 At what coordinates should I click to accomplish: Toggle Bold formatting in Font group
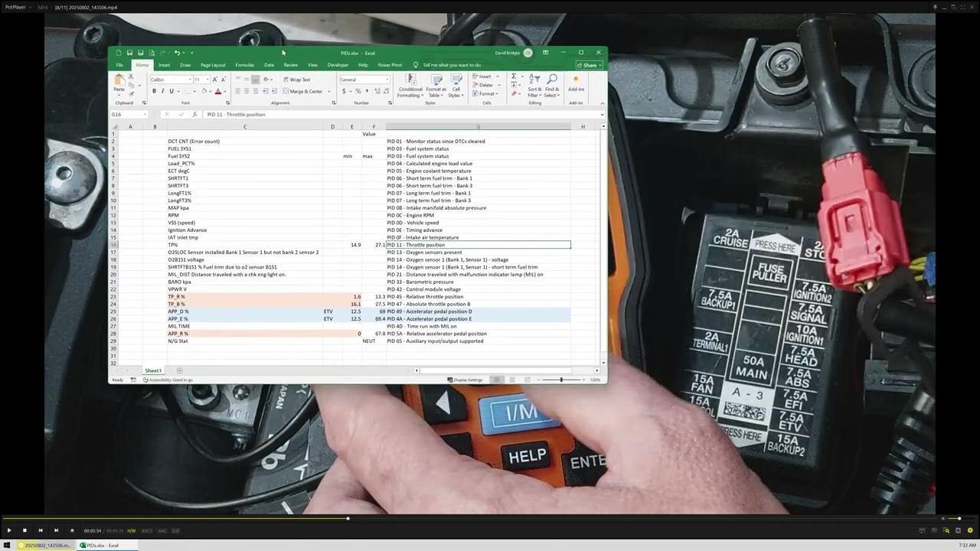click(154, 91)
